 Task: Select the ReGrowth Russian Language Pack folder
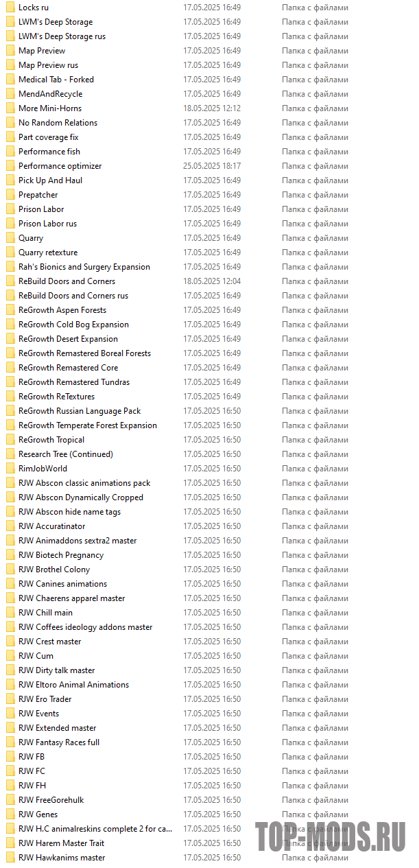click(80, 411)
